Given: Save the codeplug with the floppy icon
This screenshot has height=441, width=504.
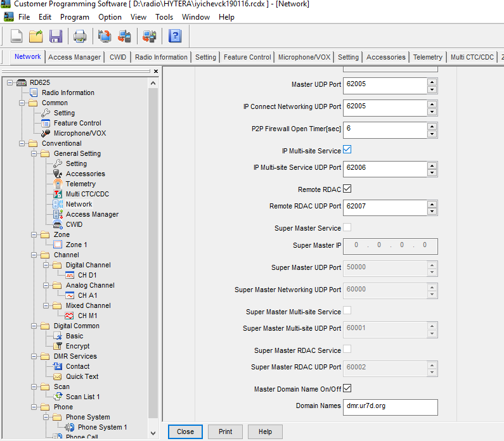Looking at the screenshot, I should (x=56, y=36).
